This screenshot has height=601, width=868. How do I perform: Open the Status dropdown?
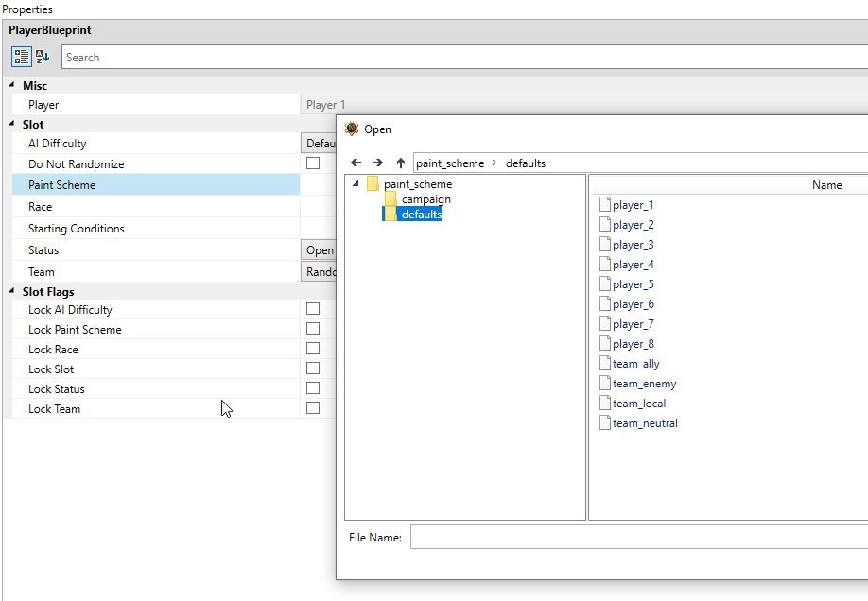tap(319, 250)
